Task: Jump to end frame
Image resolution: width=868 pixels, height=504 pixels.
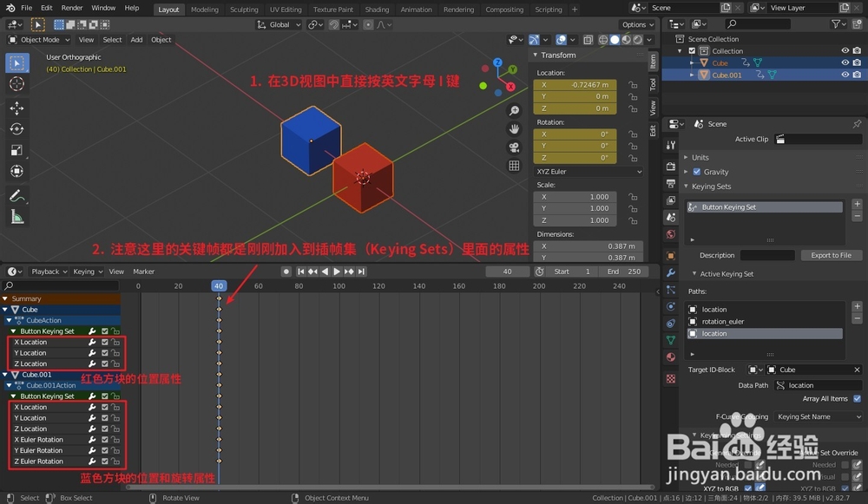Action: pyautogui.click(x=361, y=272)
